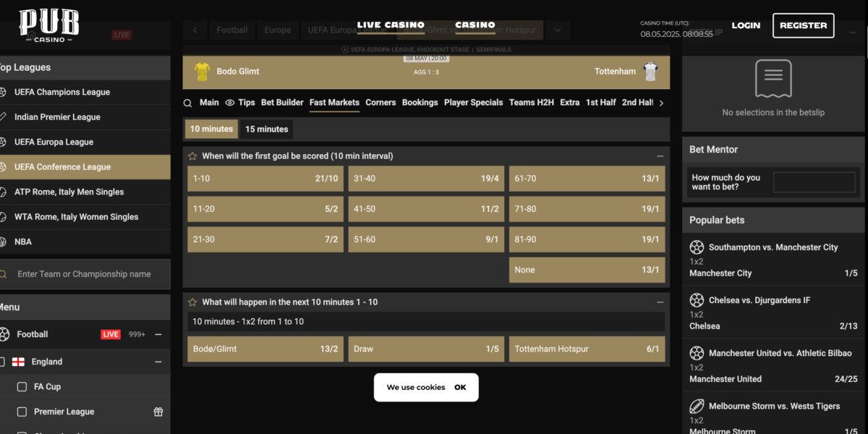Screen dimensions: 868x434
Task: Click the Pub Casino logo
Action: [x=49, y=25]
